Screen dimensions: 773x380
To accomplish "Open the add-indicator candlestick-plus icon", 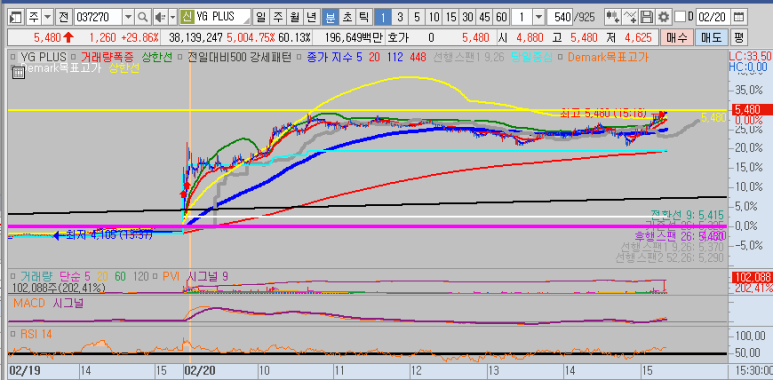I will point(613,17).
